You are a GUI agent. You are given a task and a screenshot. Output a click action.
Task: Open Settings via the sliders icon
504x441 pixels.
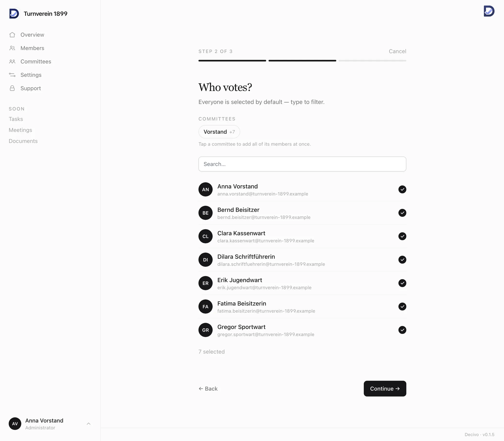pyautogui.click(x=12, y=75)
